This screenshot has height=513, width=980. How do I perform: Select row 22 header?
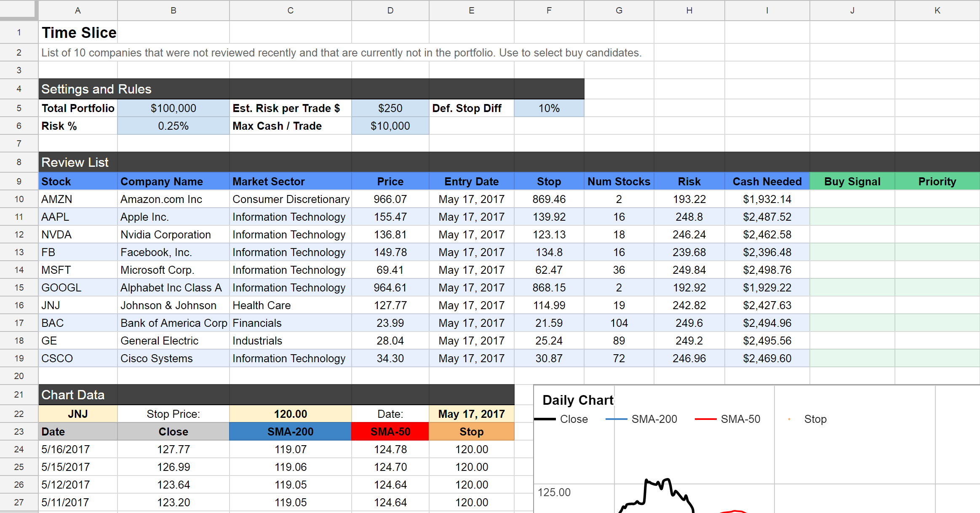(19, 414)
